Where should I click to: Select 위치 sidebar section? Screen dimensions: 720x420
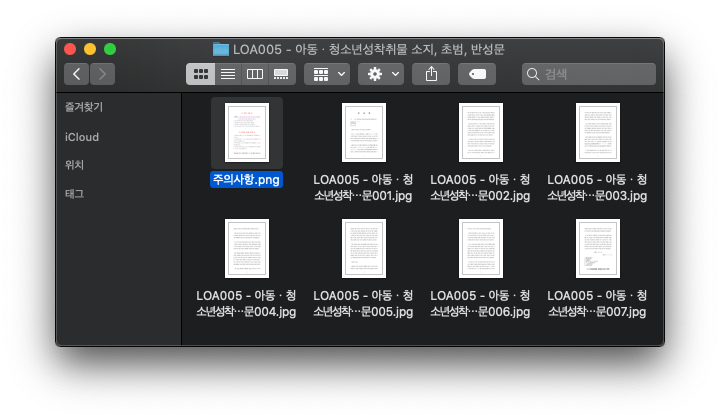click(x=74, y=165)
